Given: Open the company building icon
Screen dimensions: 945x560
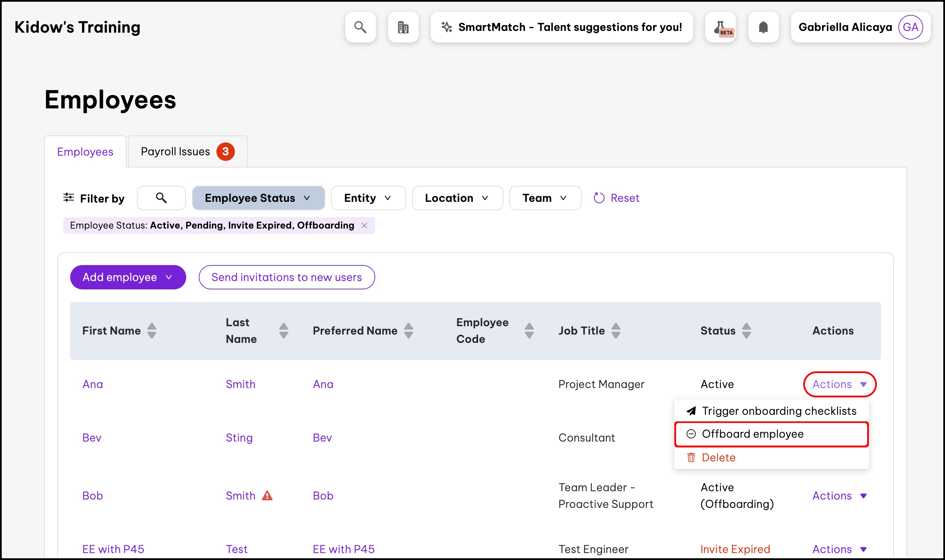Looking at the screenshot, I should (403, 27).
